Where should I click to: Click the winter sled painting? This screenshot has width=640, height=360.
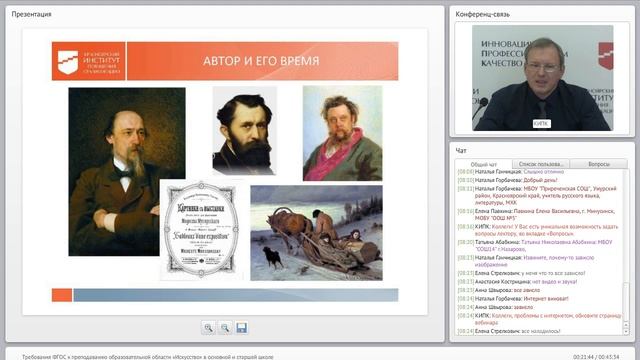[x=316, y=233]
